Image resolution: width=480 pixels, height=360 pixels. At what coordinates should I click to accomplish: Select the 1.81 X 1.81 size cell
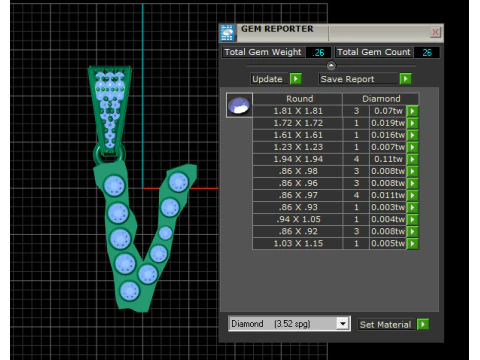pos(298,111)
